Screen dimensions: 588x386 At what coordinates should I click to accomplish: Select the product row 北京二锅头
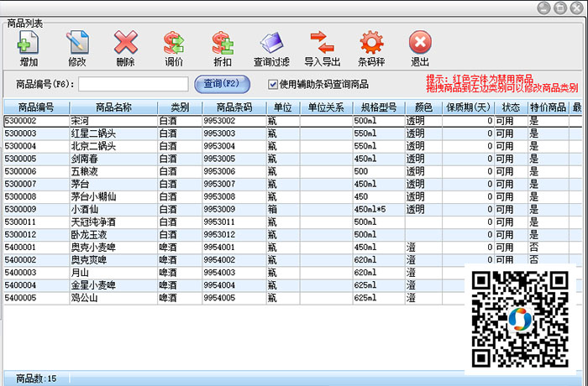(292, 147)
